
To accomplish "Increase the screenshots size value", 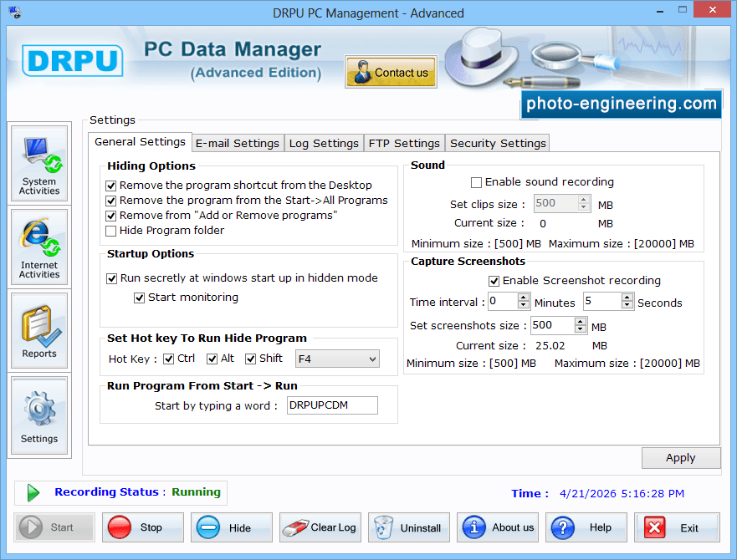I will coord(581,321).
